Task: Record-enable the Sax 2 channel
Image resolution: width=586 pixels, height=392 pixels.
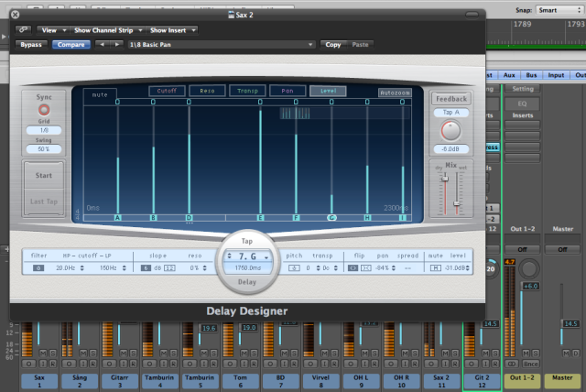Action: 455,364
